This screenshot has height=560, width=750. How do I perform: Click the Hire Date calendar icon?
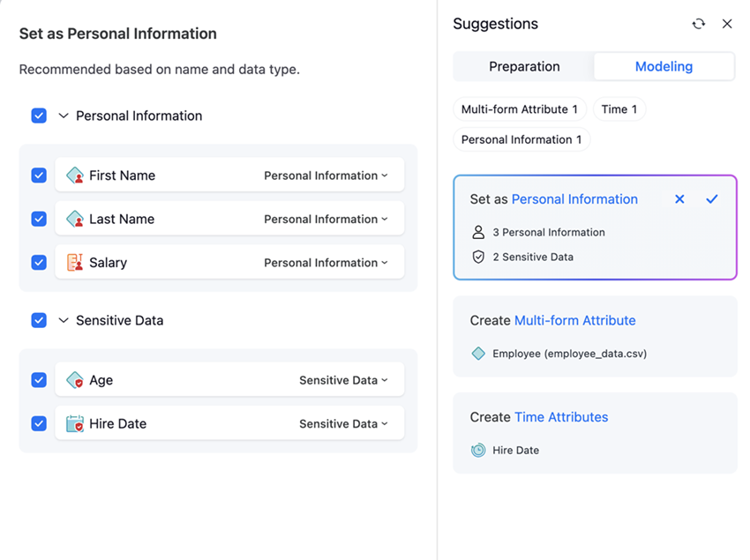coord(75,424)
